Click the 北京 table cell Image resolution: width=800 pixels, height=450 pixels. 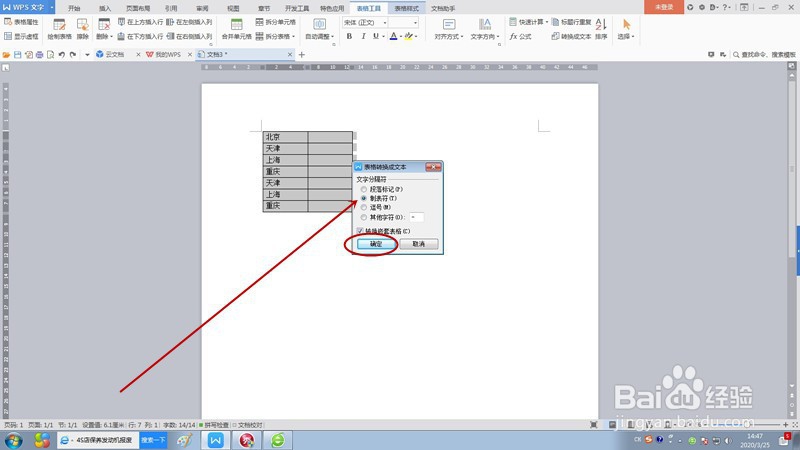tap(285, 137)
